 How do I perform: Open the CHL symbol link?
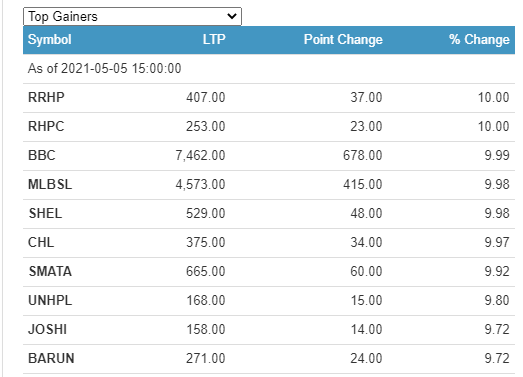point(41,243)
